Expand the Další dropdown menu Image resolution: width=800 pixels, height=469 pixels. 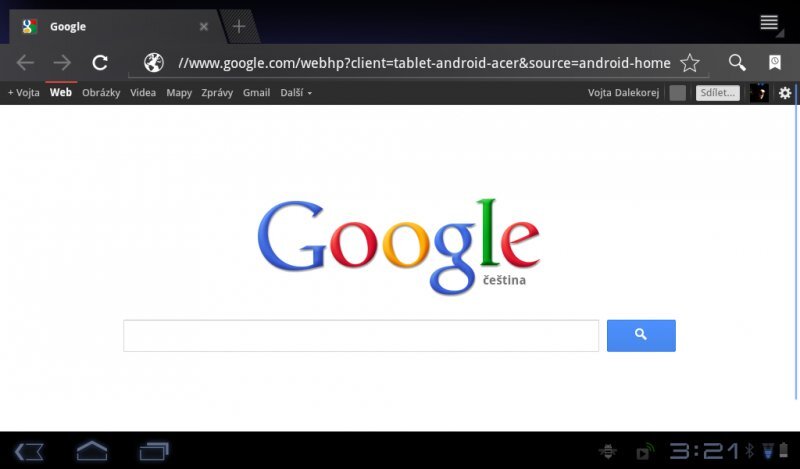pos(296,93)
